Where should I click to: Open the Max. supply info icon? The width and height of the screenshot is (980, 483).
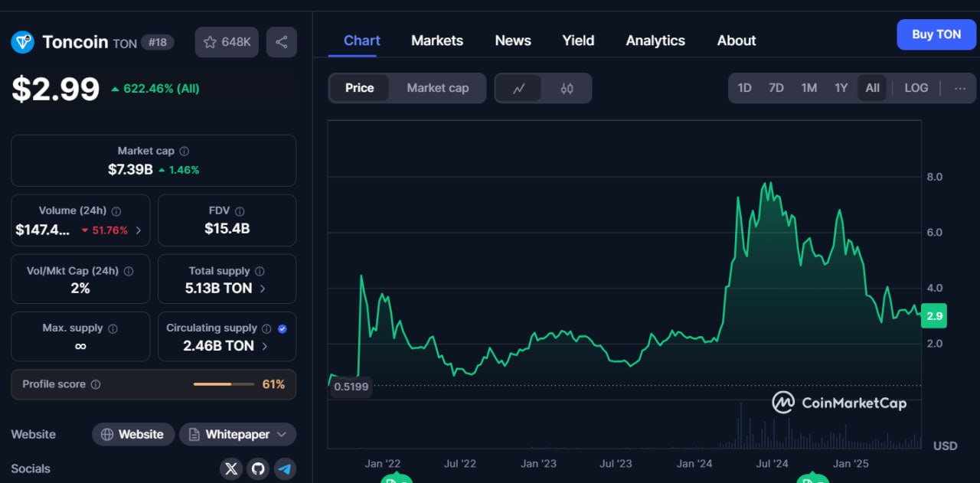click(x=113, y=328)
